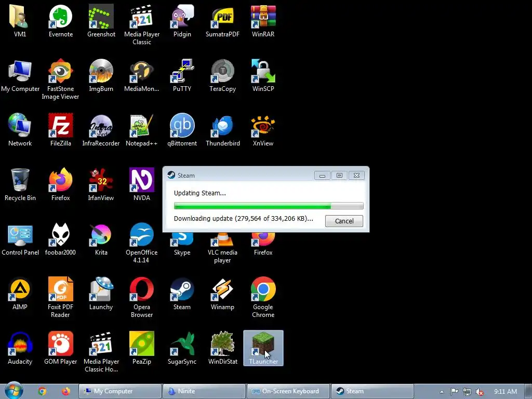532x399 pixels.
Task: Select the NVDA desktop icon
Action: pos(142,185)
